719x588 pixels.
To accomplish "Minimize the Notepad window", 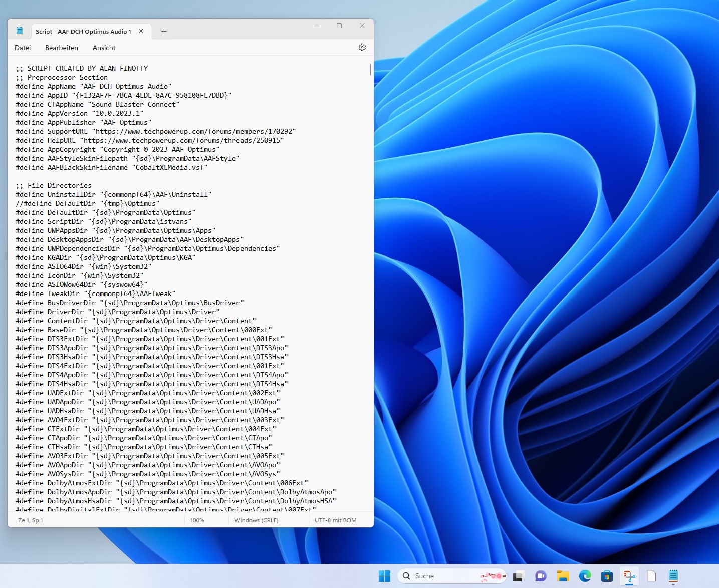I will coord(317,26).
